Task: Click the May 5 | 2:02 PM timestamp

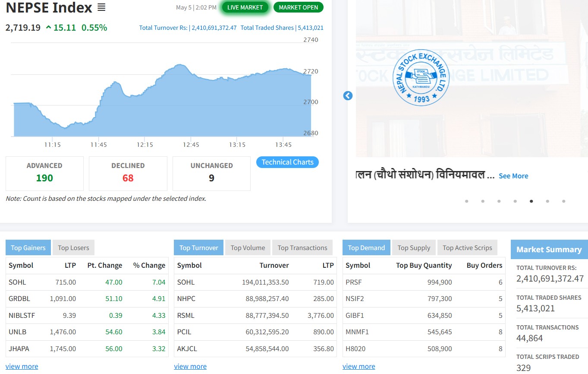Action: point(196,7)
